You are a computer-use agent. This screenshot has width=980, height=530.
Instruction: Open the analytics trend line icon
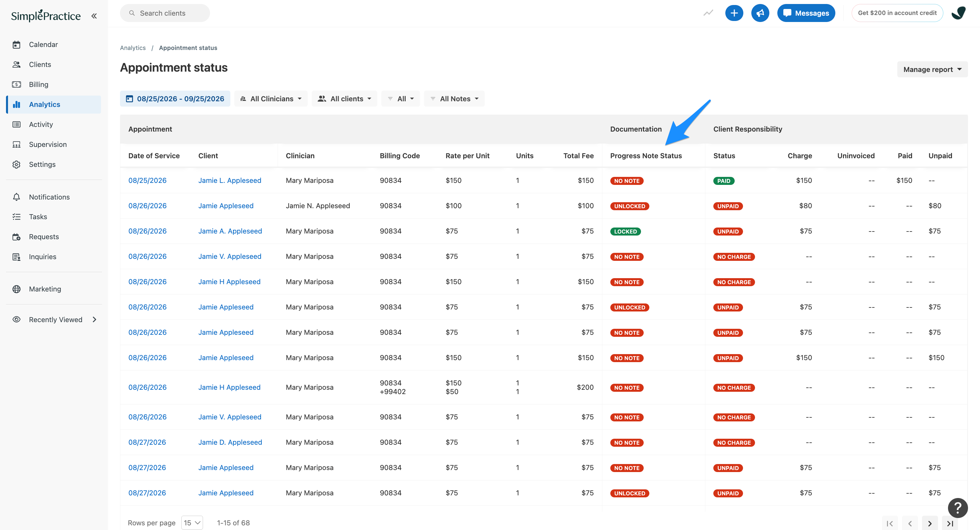click(x=708, y=13)
